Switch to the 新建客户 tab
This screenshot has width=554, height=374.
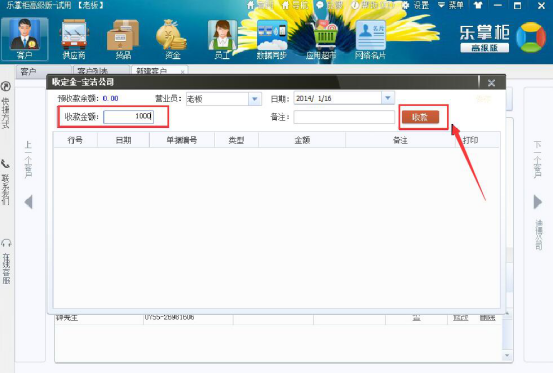160,71
